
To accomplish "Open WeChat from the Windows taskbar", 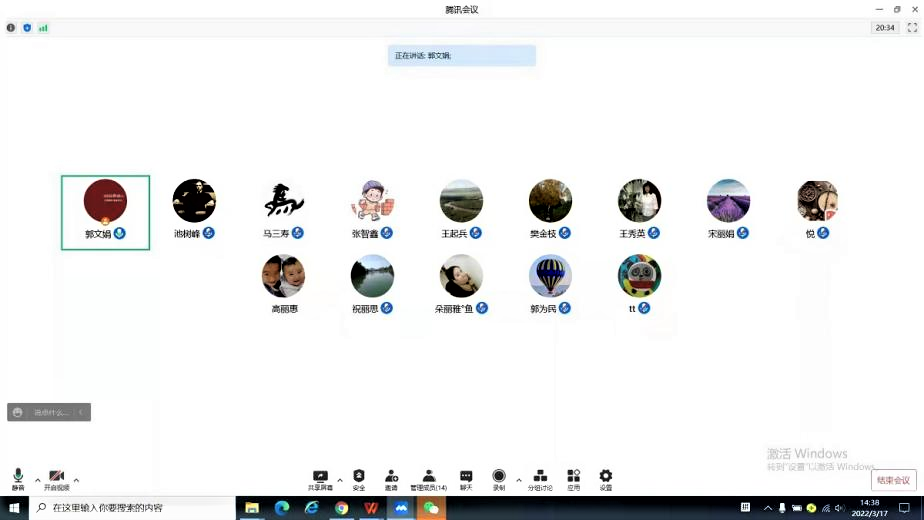I will (x=431, y=508).
